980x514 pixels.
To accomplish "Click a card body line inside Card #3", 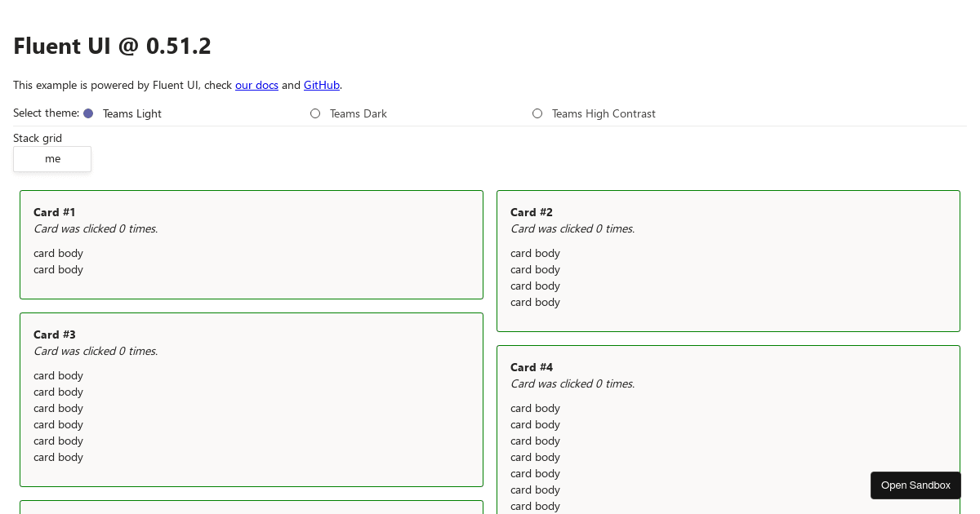I will point(58,408).
